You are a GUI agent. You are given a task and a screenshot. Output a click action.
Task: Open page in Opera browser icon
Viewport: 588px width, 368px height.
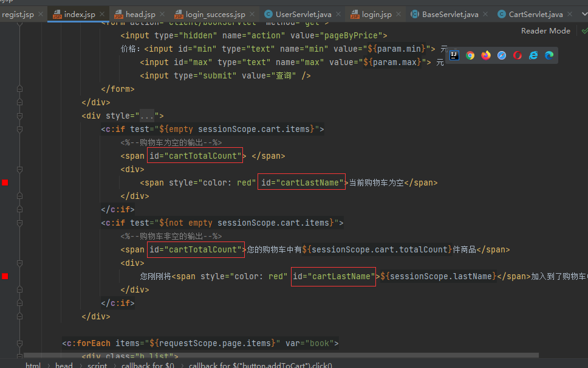pyautogui.click(x=518, y=55)
